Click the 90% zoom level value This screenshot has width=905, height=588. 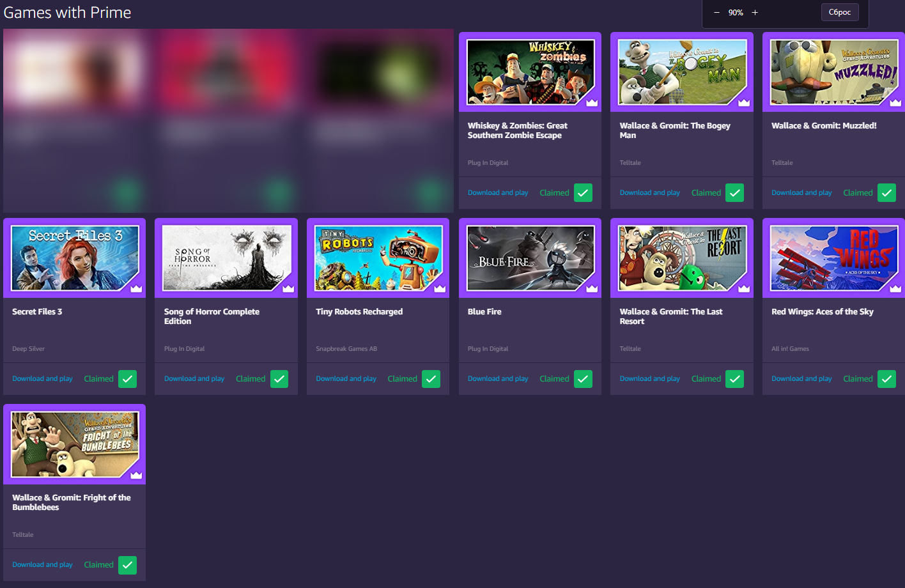[x=736, y=13]
